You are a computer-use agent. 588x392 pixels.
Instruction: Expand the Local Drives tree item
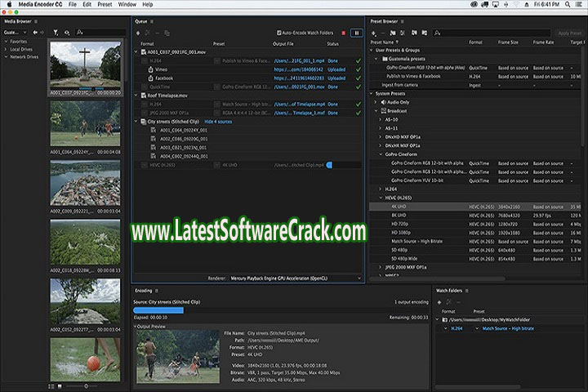coord(6,50)
